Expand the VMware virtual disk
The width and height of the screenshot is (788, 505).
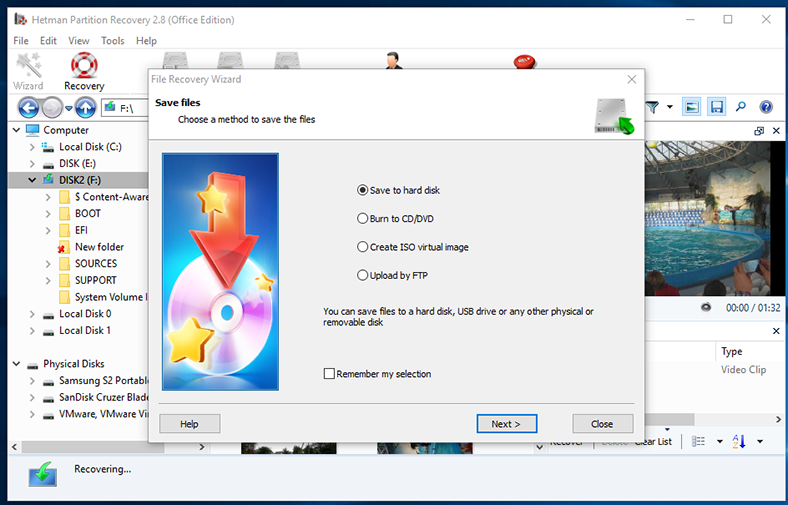pos(32,414)
